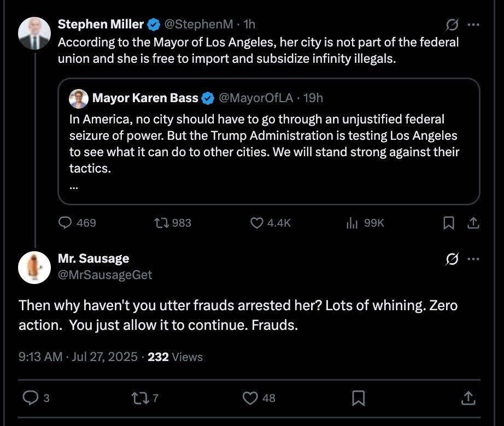Bookmark Mr. Sausage's post
Viewport: 504px width, 426px height.
tap(359, 398)
